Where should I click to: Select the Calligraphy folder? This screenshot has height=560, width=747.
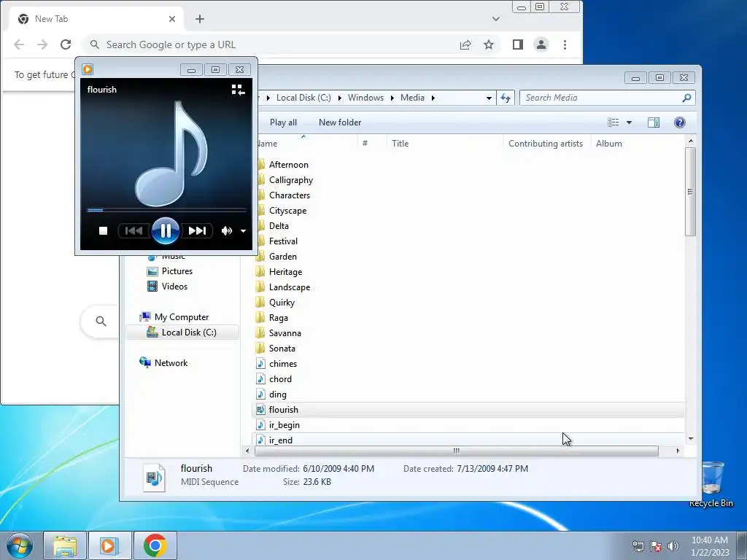(290, 180)
